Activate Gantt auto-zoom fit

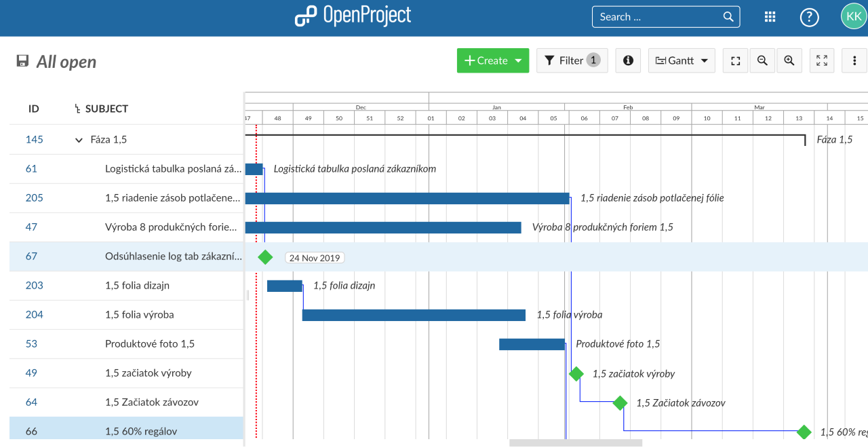(x=736, y=60)
